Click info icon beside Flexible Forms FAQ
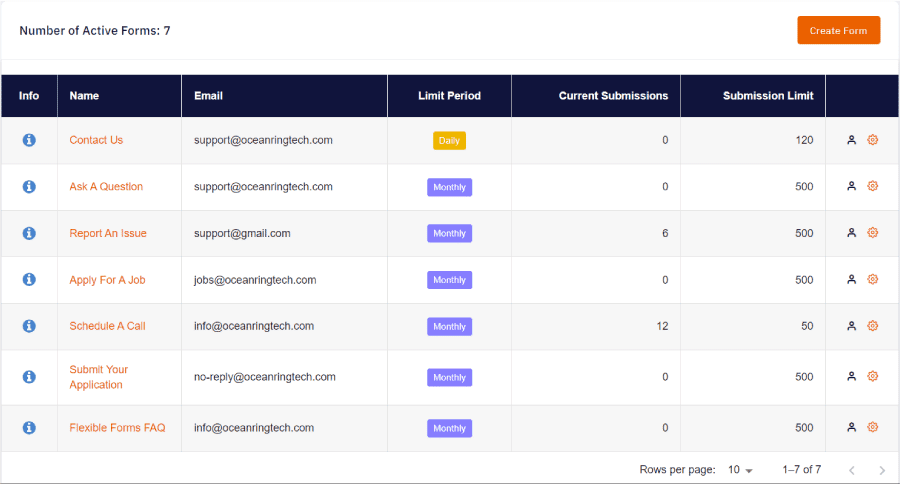900x484 pixels. 29,428
